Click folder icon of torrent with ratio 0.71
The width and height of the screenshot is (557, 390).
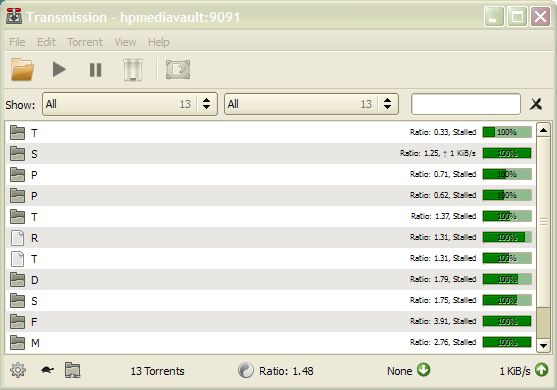tap(17, 174)
